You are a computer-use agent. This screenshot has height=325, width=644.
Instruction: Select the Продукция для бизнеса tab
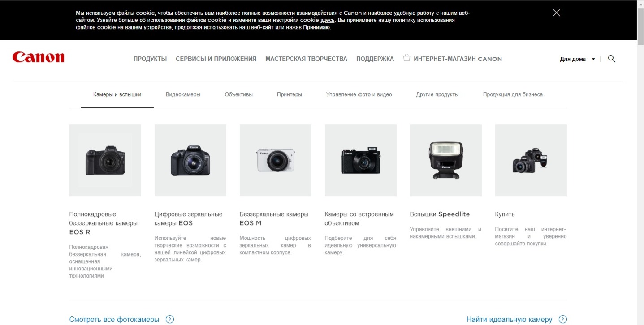pyautogui.click(x=513, y=94)
